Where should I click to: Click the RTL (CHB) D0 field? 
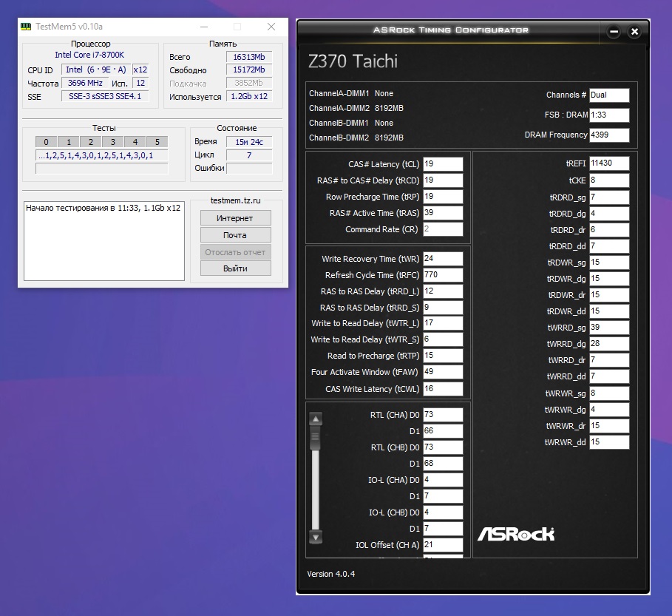(x=443, y=447)
